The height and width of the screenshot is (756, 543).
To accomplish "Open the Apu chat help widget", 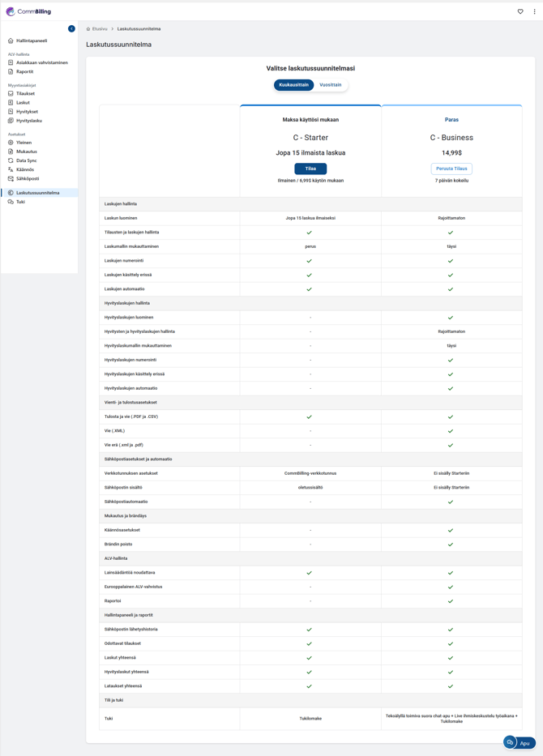I will (519, 742).
